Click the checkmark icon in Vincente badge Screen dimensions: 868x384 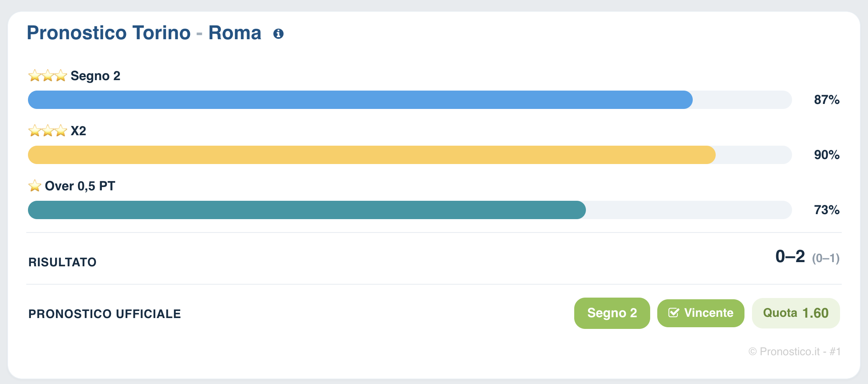[x=674, y=313]
